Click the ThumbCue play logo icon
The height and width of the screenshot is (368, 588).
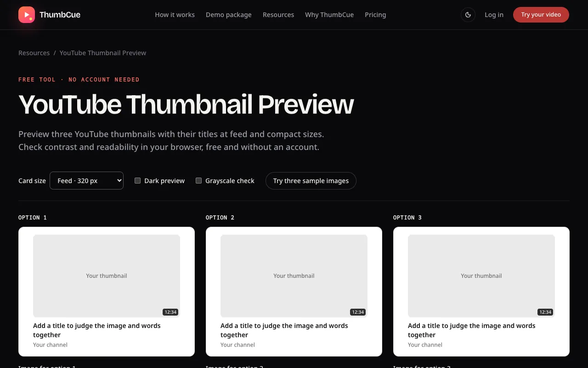27,15
